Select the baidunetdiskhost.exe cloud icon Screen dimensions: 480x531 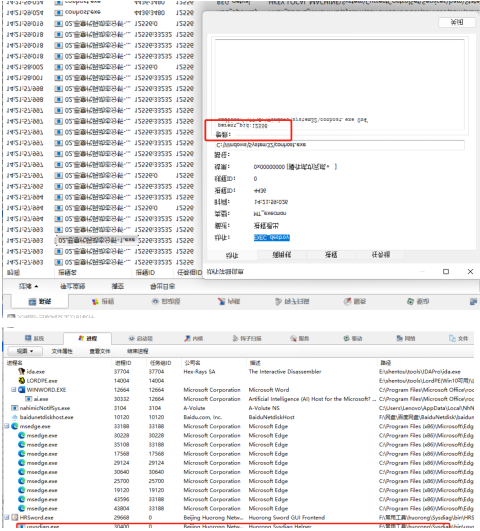click(15, 417)
